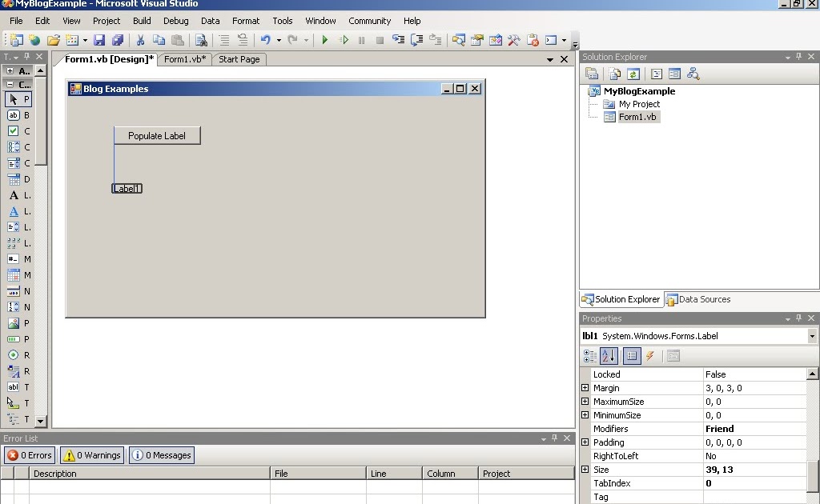Expand the MaximumSize property row

(585, 402)
